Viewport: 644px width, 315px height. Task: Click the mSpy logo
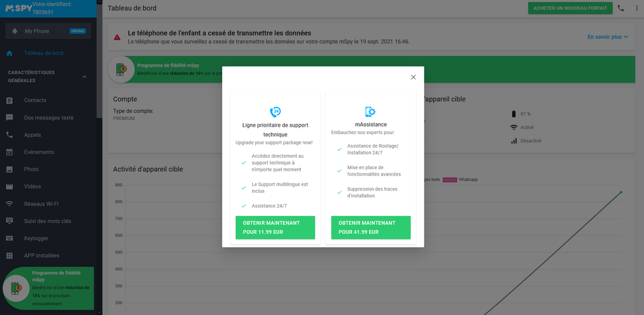click(18, 9)
